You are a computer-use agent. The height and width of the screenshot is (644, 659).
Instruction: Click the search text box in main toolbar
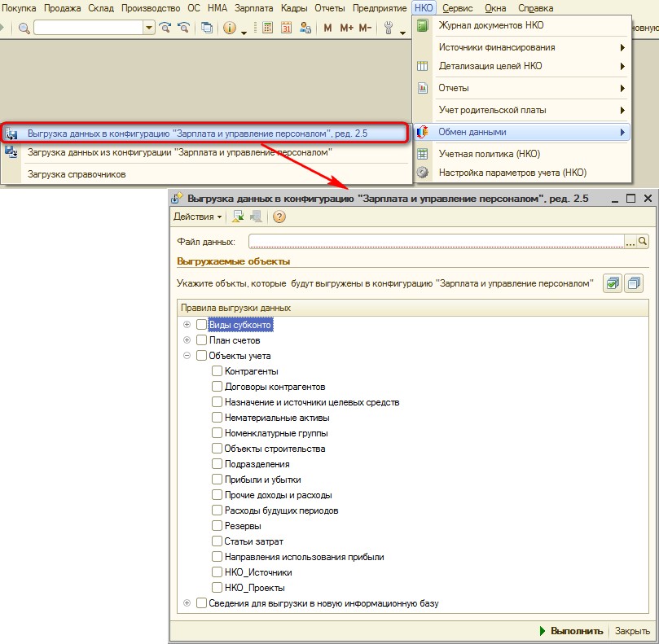coord(89,28)
